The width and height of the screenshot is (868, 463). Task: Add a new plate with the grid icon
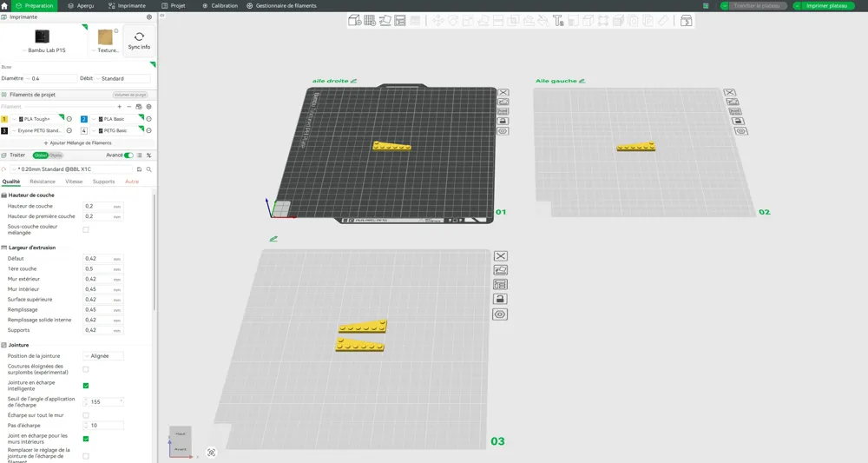tap(370, 21)
